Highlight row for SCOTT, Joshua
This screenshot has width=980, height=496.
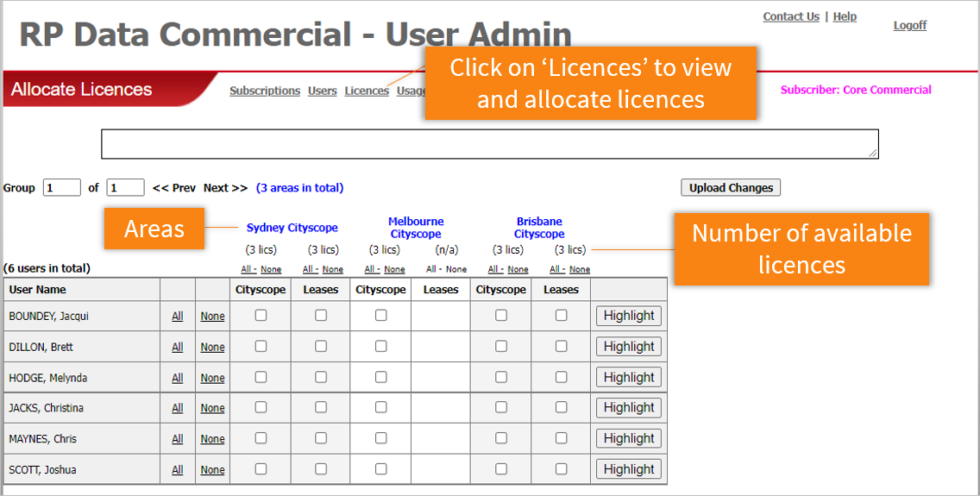(x=629, y=469)
